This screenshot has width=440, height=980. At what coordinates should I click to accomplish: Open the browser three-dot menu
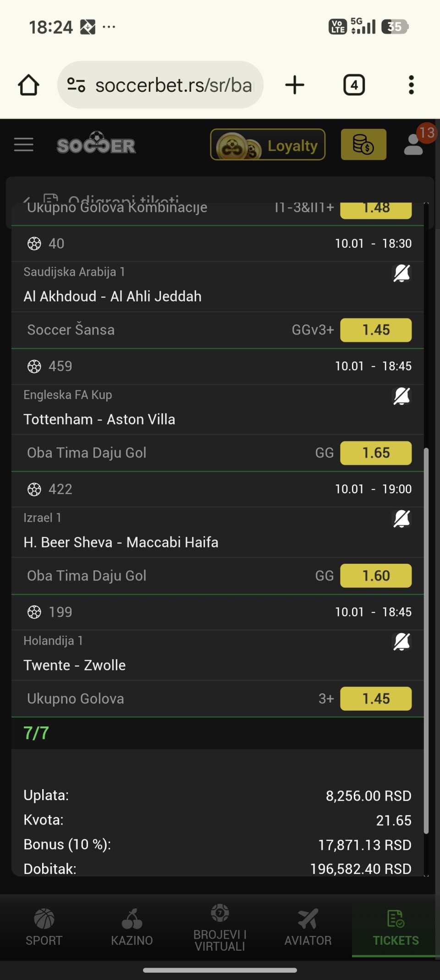tap(411, 85)
